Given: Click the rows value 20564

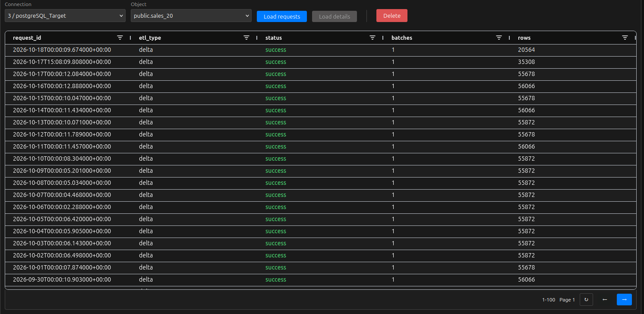Looking at the screenshot, I should (526, 50).
